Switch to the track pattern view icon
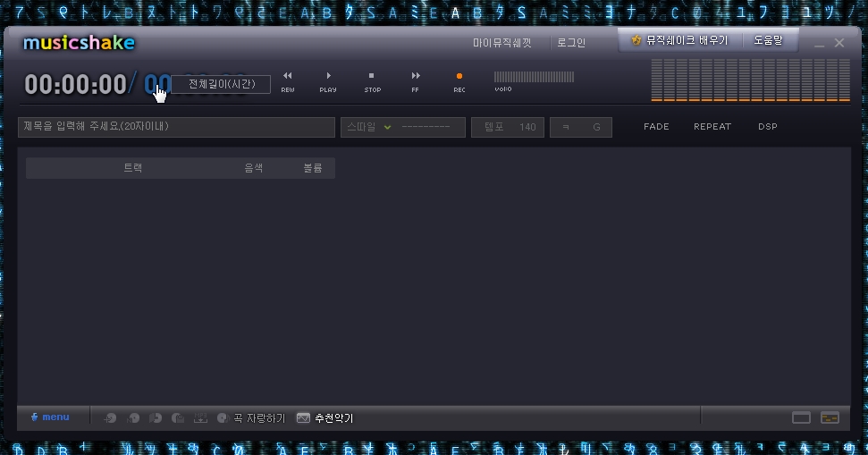This screenshot has height=455, width=868. coord(830,418)
